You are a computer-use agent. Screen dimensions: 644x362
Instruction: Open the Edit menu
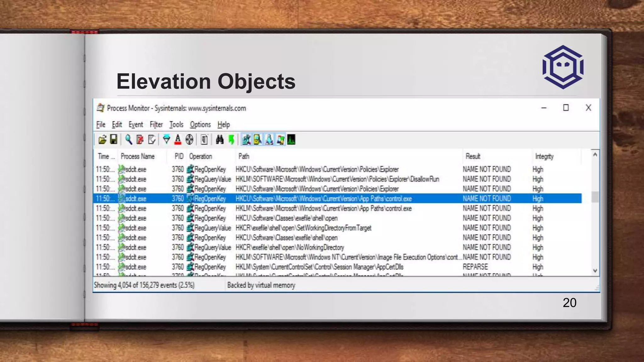pyautogui.click(x=117, y=125)
